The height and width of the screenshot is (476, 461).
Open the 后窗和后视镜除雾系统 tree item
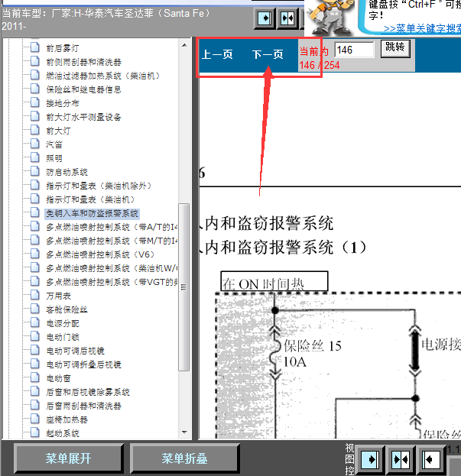coord(88,392)
